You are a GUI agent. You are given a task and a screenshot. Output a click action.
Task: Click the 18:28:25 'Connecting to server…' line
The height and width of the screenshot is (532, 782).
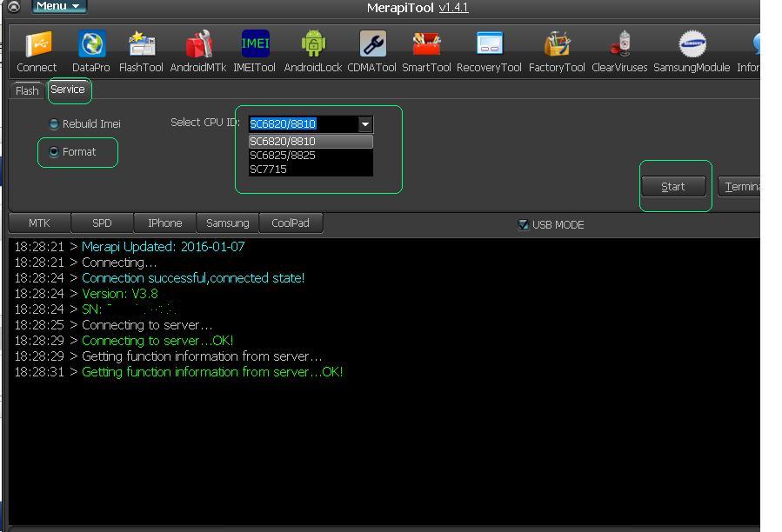pos(147,325)
